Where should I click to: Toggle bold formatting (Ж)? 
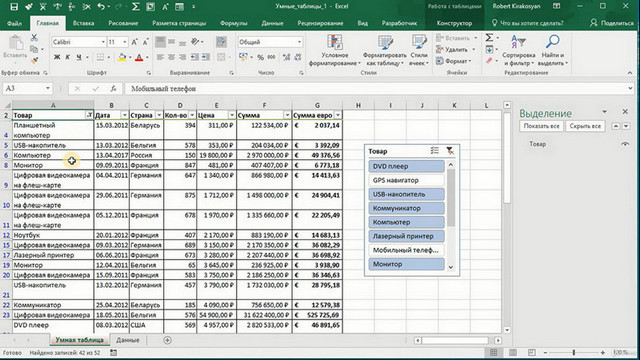(57, 57)
